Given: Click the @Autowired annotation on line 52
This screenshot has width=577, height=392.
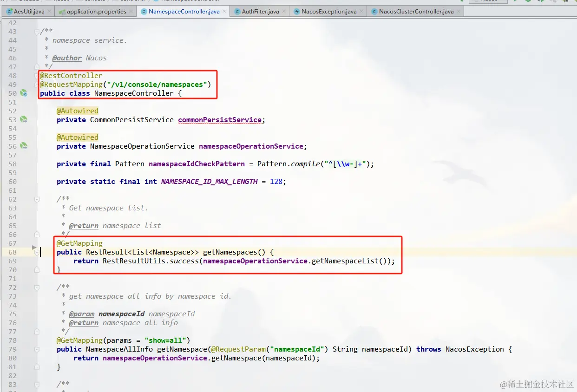Looking at the screenshot, I should click(x=78, y=111).
